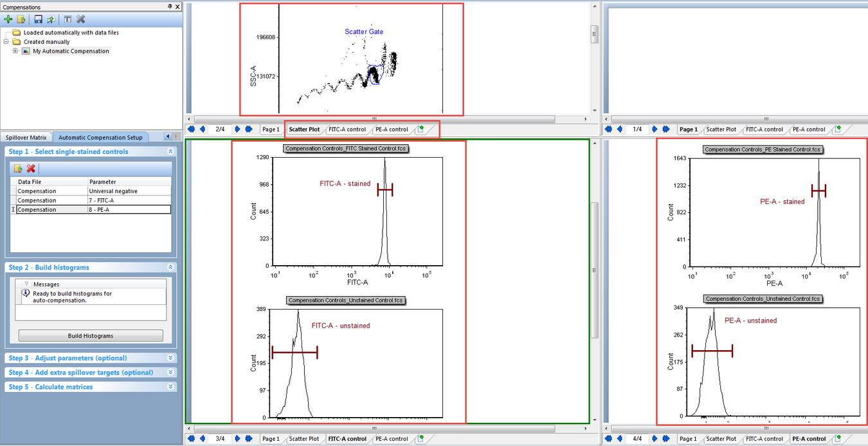Viewport: 868px width, 446px height.
Task: Pin the Compensations panel with the pushpin icon
Action: (x=170, y=6)
